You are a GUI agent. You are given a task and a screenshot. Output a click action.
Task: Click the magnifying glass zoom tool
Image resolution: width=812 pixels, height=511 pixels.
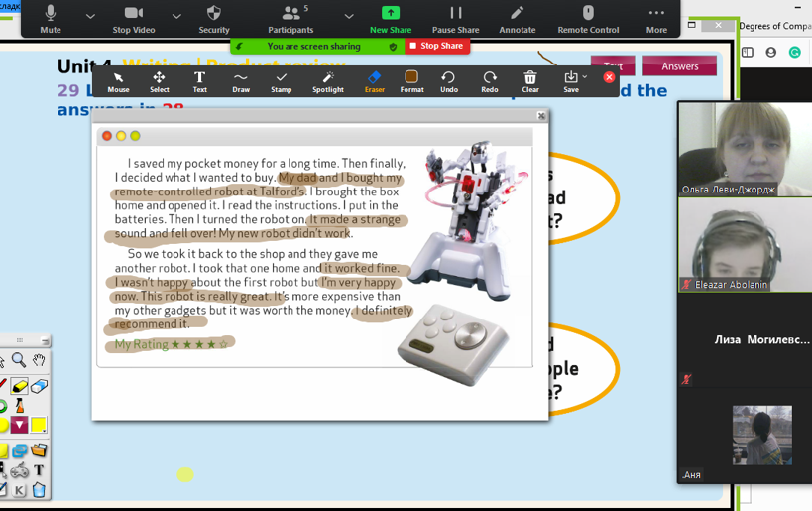(19, 361)
